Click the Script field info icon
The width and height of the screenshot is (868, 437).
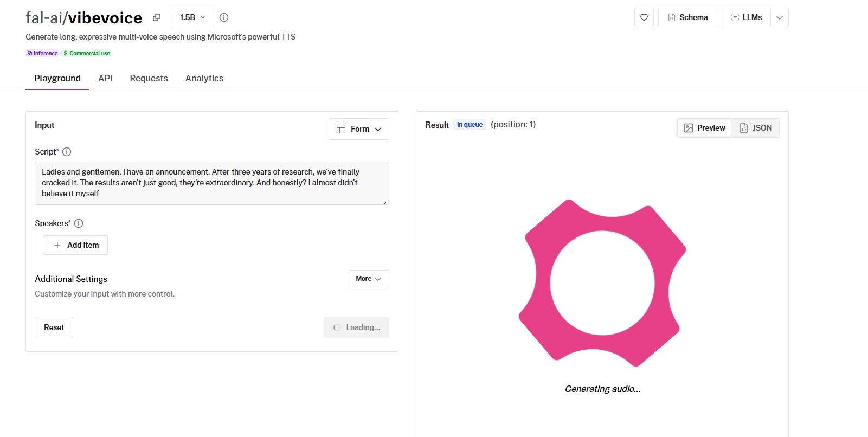click(x=67, y=152)
